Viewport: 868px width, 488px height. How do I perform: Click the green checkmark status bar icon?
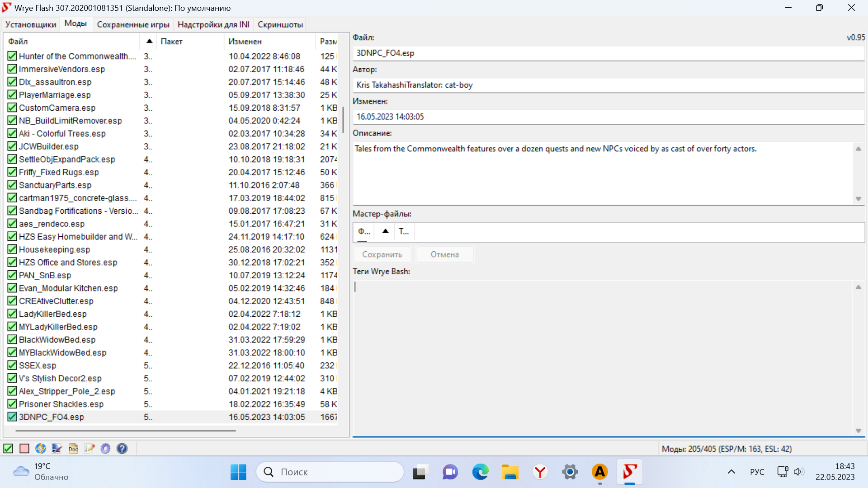point(8,449)
